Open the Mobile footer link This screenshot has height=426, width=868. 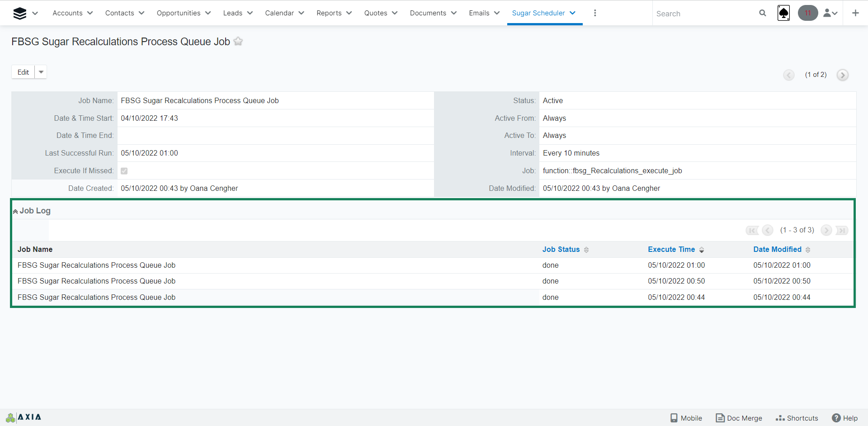click(686, 418)
